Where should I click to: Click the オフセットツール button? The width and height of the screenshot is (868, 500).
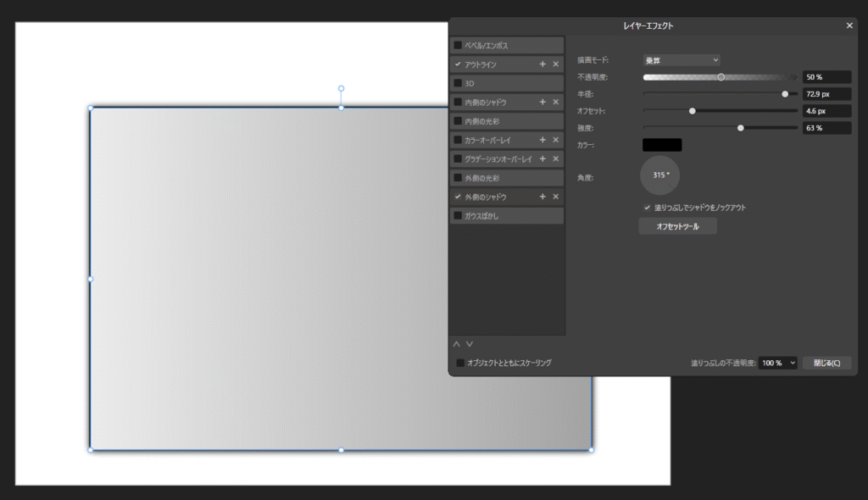pyautogui.click(x=677, y=226)
